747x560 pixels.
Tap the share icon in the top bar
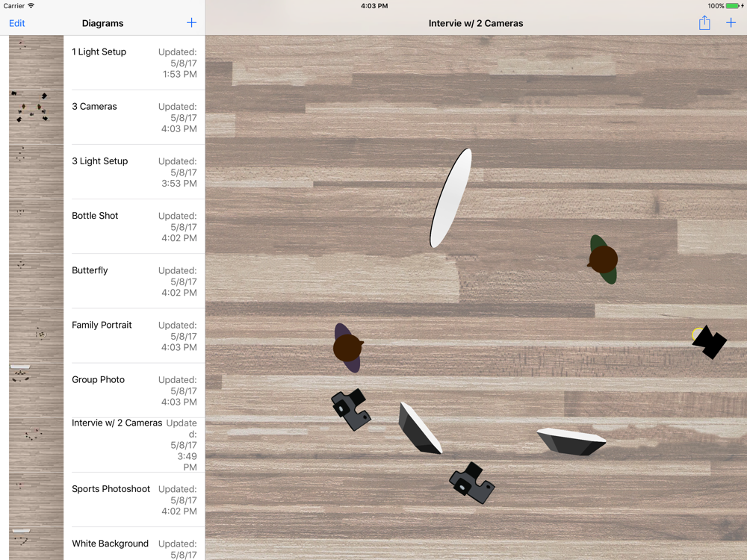point(704,23)
